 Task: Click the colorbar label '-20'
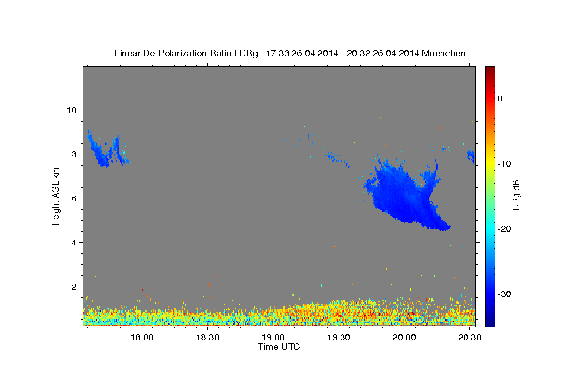(x=504, y=229)
